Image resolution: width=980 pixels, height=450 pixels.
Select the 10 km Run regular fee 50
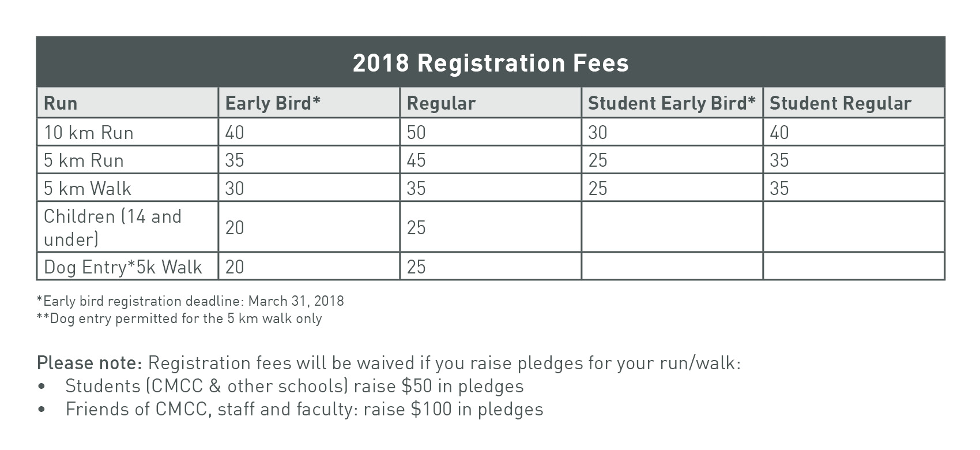pyautogui.click(x=416, y=133)
